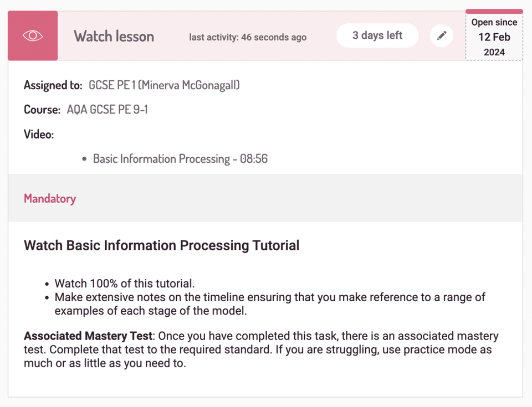Screen dimensions: 532x407
Task: Click the red bar above Open since
Action: click(x=494, y=12)
